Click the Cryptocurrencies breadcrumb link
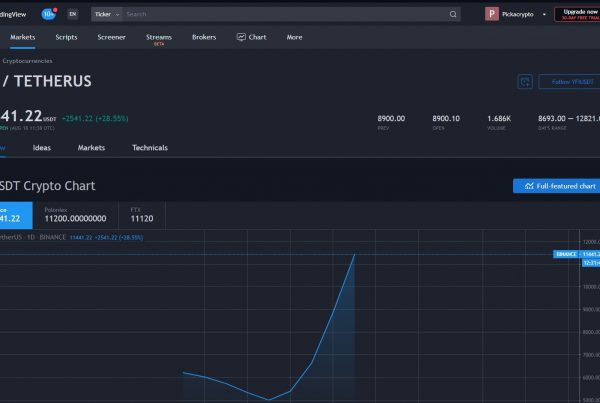The height and width of the screenshot is (403, 600). coord(27,61)
